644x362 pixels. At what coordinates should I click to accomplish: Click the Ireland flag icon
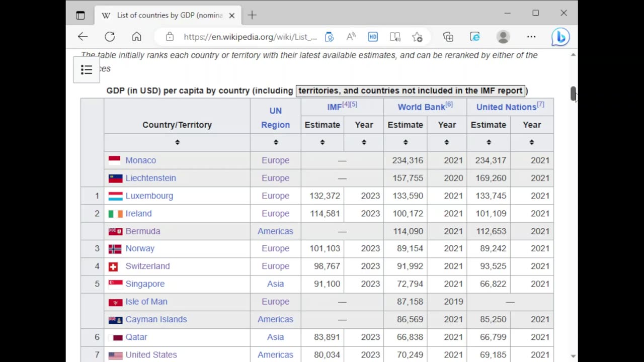(x=115, y=214)
